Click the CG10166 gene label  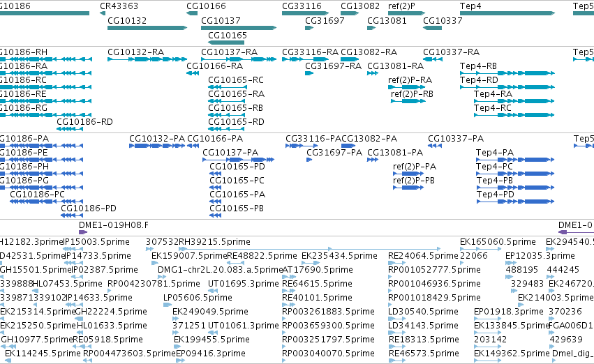[x=206, y=6]
